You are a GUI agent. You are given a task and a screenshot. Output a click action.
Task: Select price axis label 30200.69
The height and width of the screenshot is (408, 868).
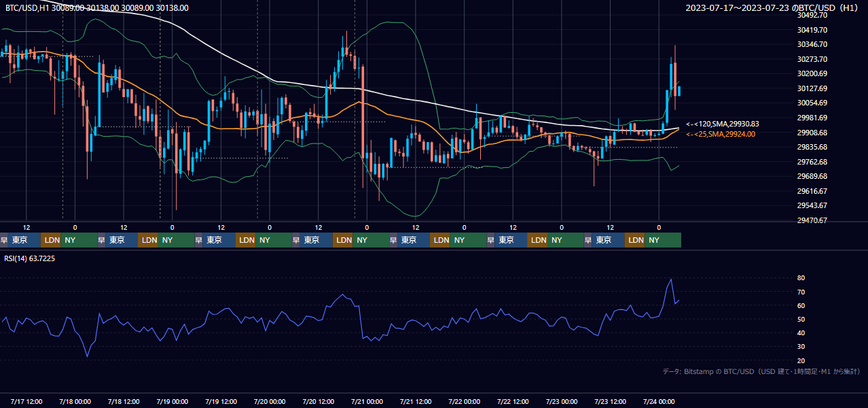pos(812,73)
